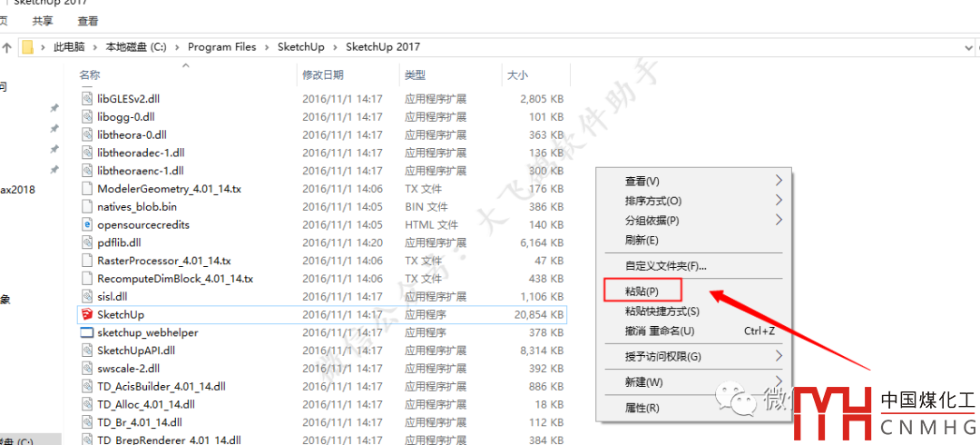Expand the 查看(V) submenu arrow
The image size is (980, 445).
[x=778, y=181]
